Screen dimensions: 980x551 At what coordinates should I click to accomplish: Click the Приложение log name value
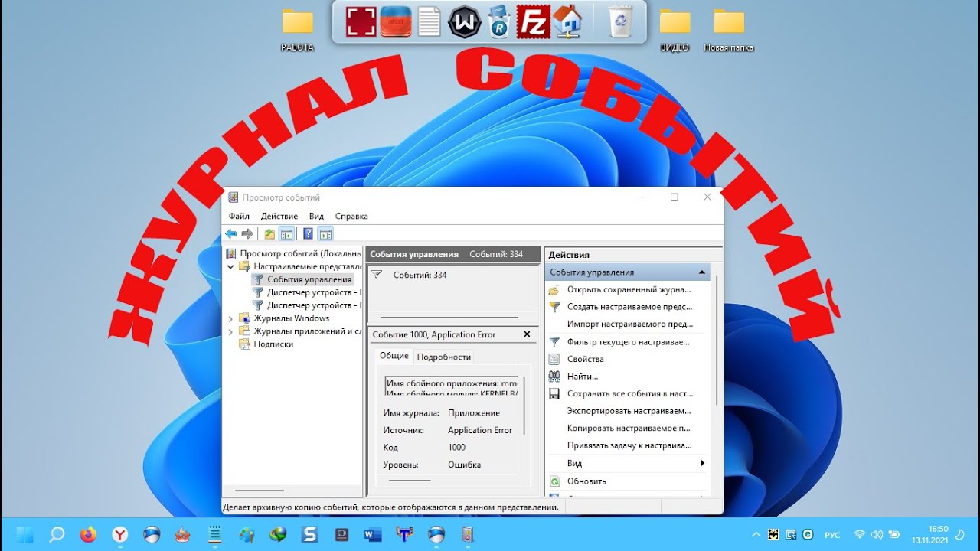pyautogui.click(x=474, y=413)
